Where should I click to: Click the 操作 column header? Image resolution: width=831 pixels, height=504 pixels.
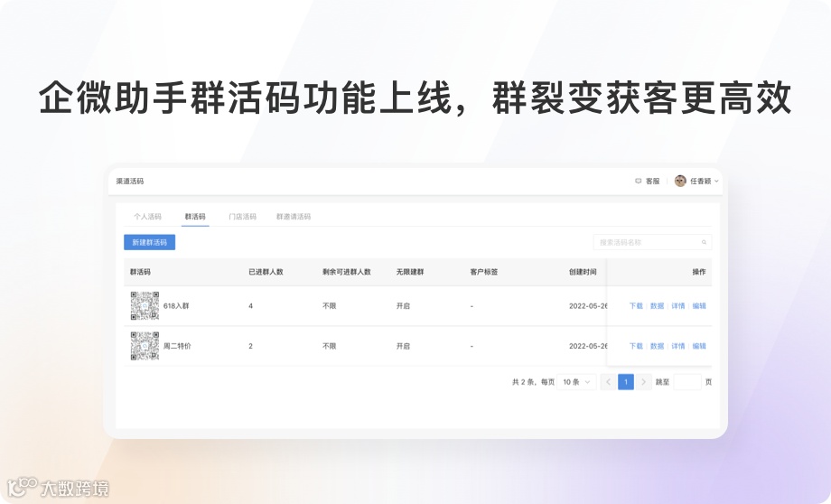pyautogui.click(x=699, y=272)
